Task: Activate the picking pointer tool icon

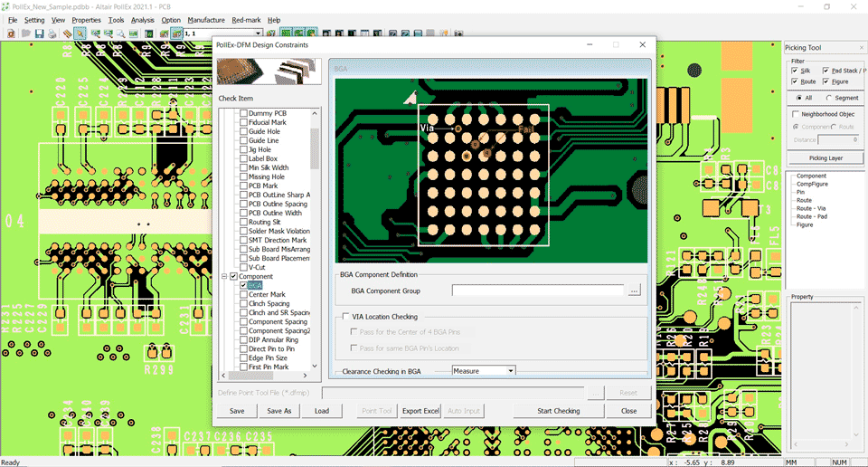Action: [80, 33]
